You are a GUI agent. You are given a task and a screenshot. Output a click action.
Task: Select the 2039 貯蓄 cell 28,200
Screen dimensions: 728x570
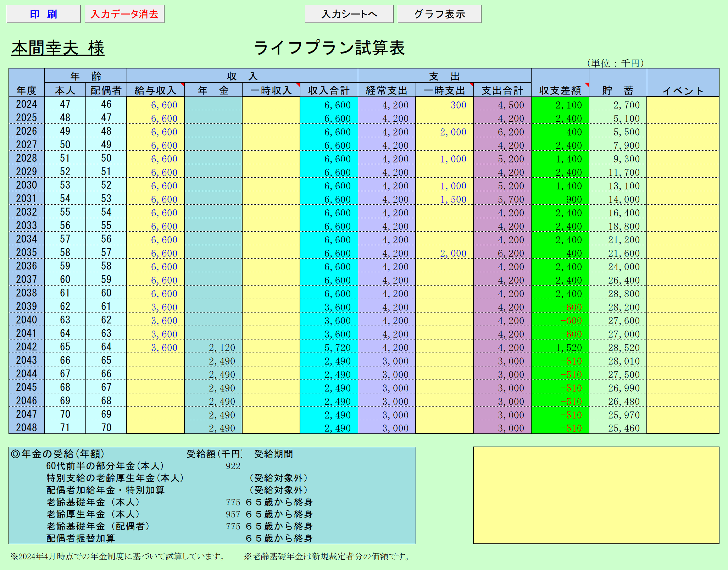coord(618,306)
